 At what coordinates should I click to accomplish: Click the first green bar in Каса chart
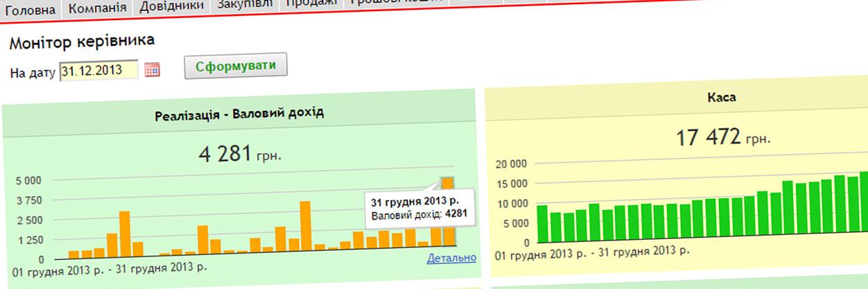point(542,224)
